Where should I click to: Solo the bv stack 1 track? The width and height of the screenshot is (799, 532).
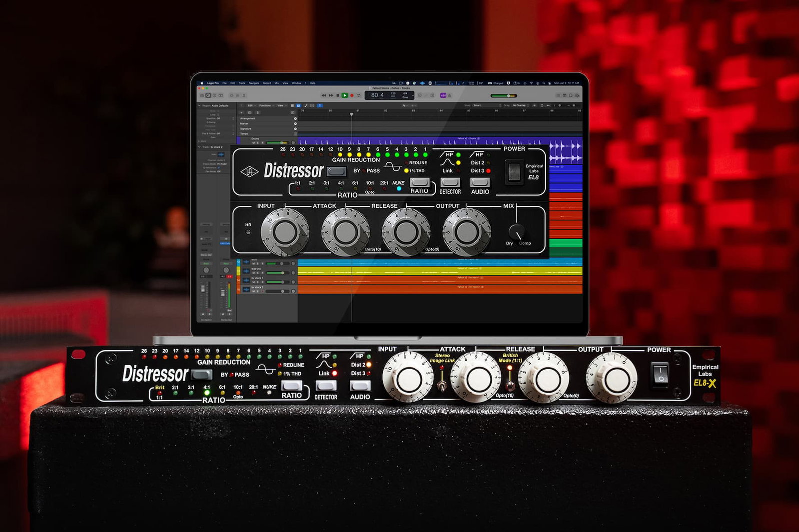258,282
